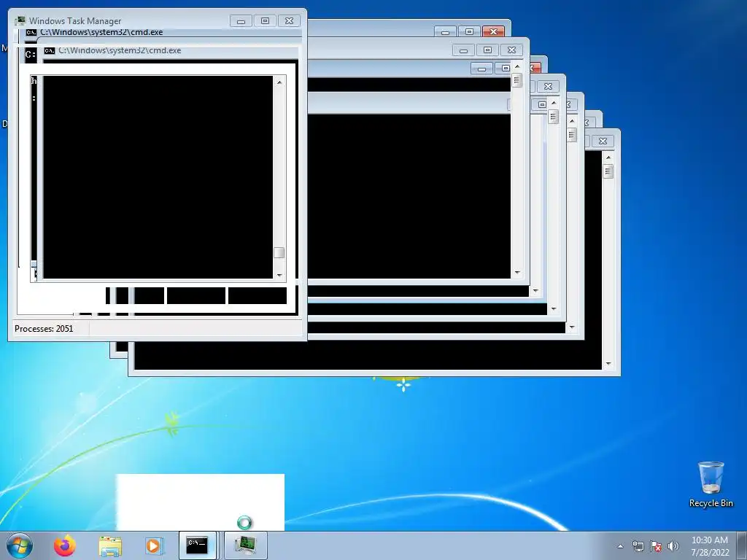
Task: Launch Firefox from the taskbar
Action: [65, 545]
